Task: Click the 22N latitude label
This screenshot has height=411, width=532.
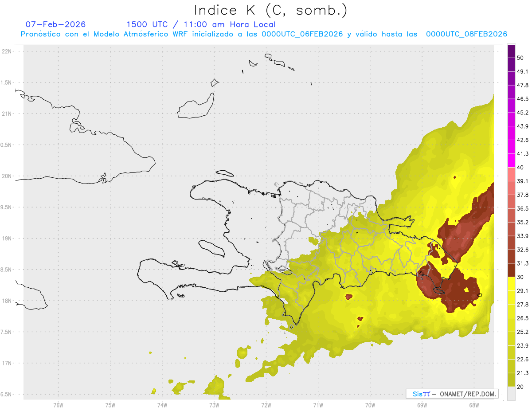Action: pos(8,51)
